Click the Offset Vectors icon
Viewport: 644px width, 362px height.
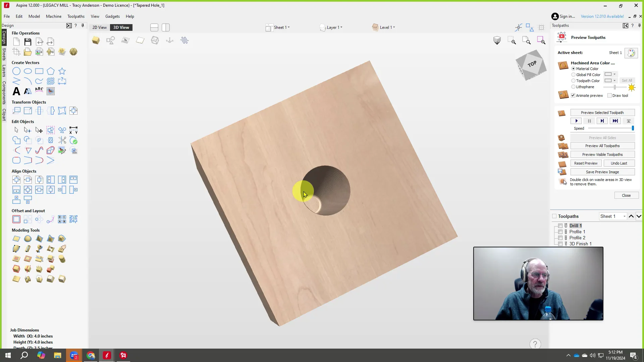(16, 219)
